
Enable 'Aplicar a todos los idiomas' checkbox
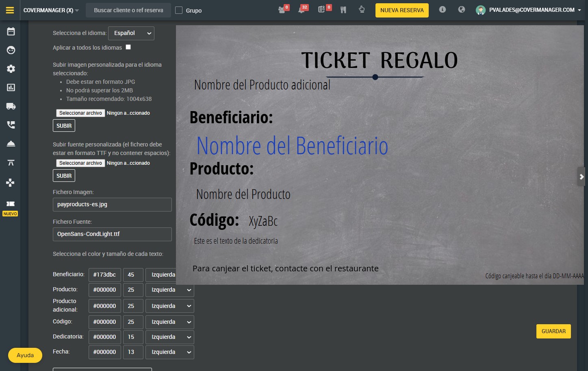coord(128,47)
